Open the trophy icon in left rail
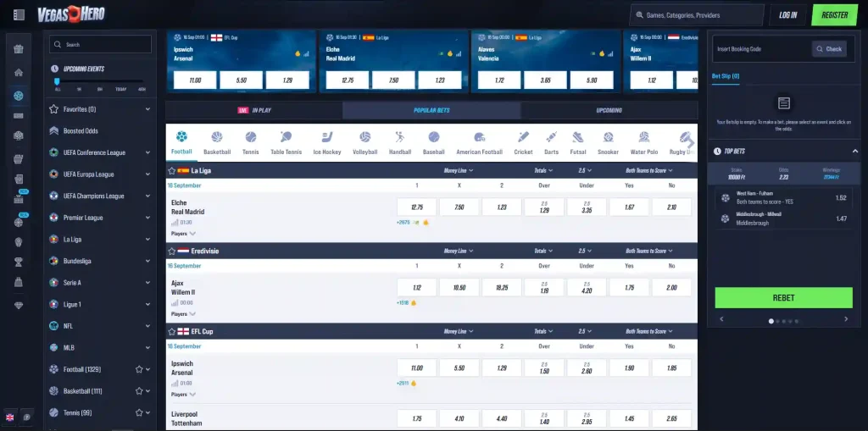 coord(19,262)
